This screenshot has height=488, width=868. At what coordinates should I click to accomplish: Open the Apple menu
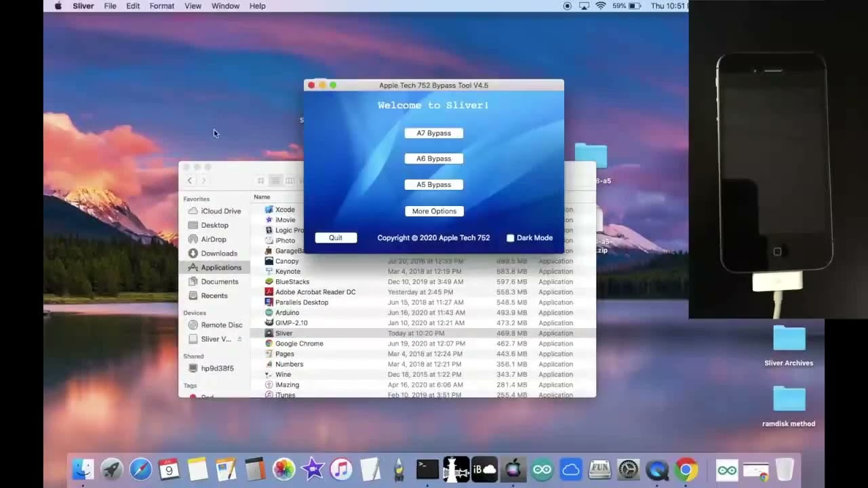pyautogui.click(x=58, y=6)
